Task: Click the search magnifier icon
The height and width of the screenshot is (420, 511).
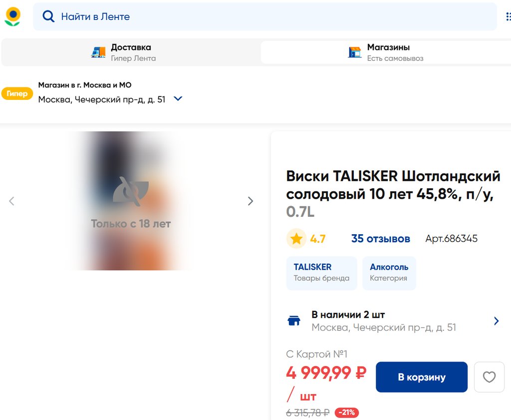Action: tap(48, 16)
